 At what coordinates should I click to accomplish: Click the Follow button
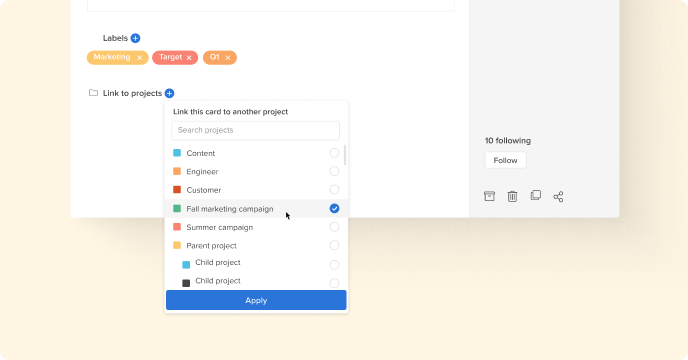(505, 160)
